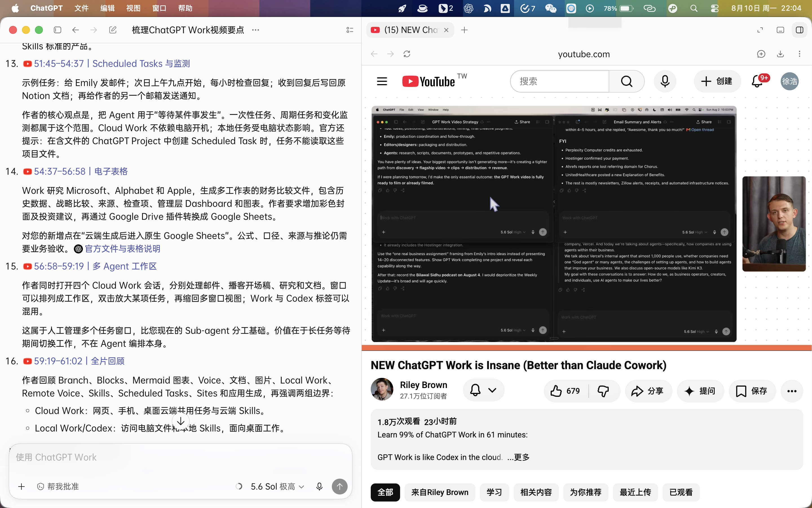This screenshot has height=508, width=812.
Task: Open the 51:45–54:37 Scheduled Tasks timestamp link
Action: point(106,63)
